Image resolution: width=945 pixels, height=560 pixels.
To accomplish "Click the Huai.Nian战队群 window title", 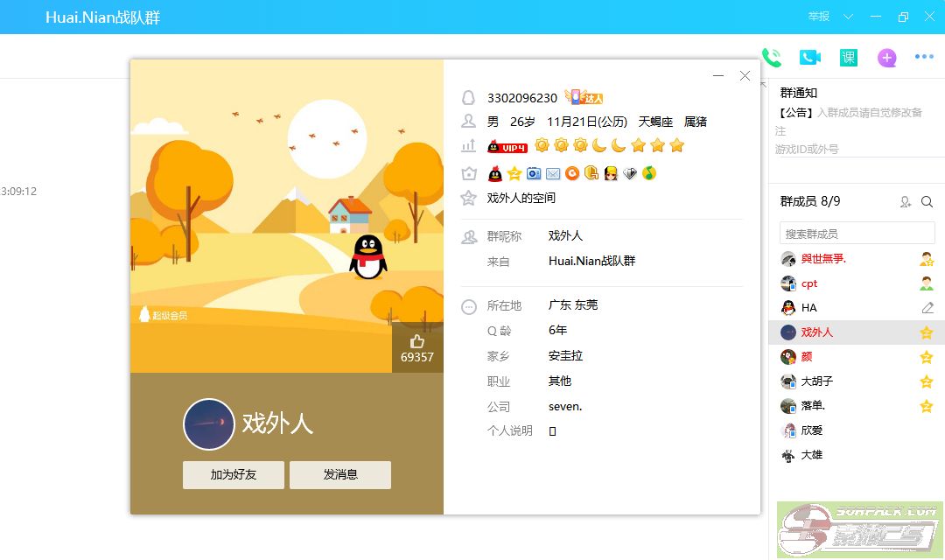I will pos(102,17).
